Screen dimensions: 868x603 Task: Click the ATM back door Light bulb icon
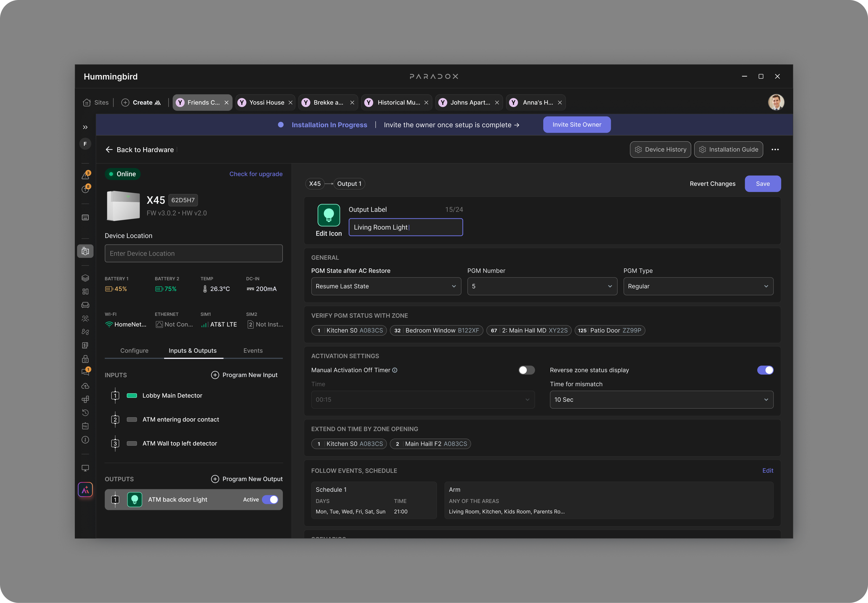pos(134,499)
